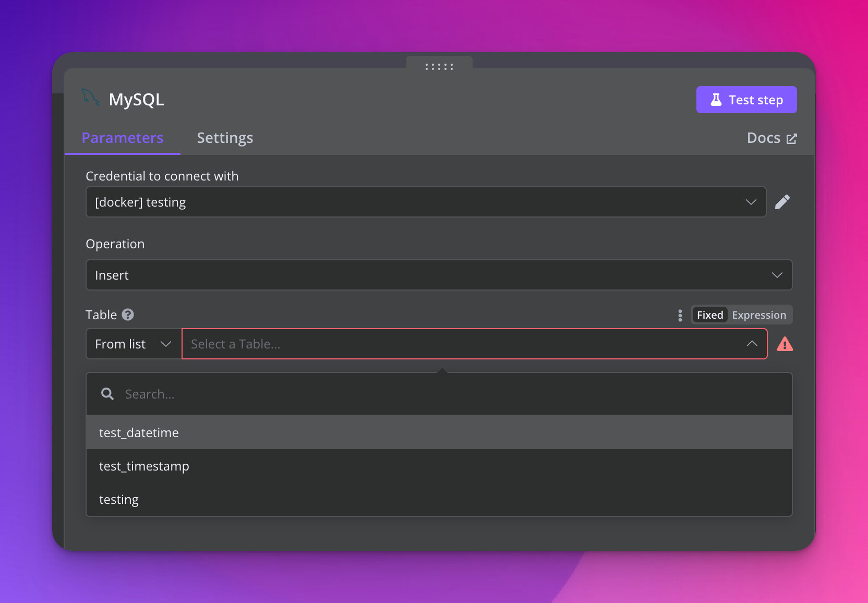Viewport: 868px width, 603px height.
Task: Open the Operation dropdown set to Insert
Action: point(439,275)
